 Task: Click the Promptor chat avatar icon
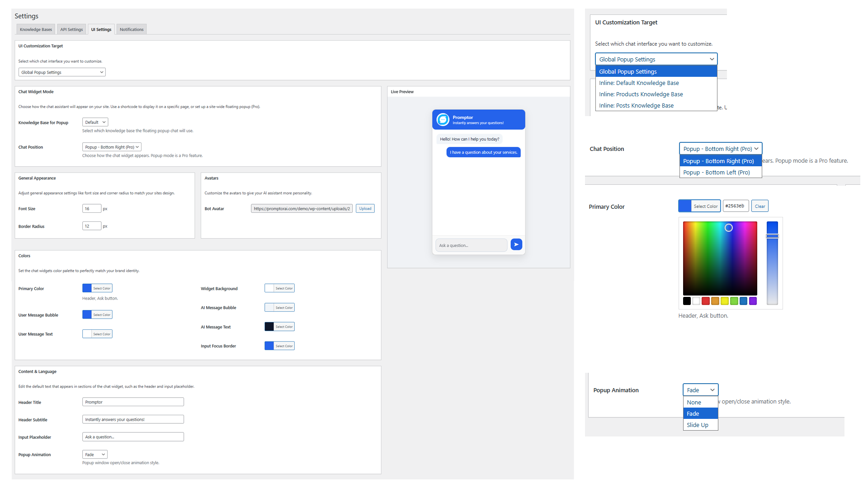pos(443,120)
